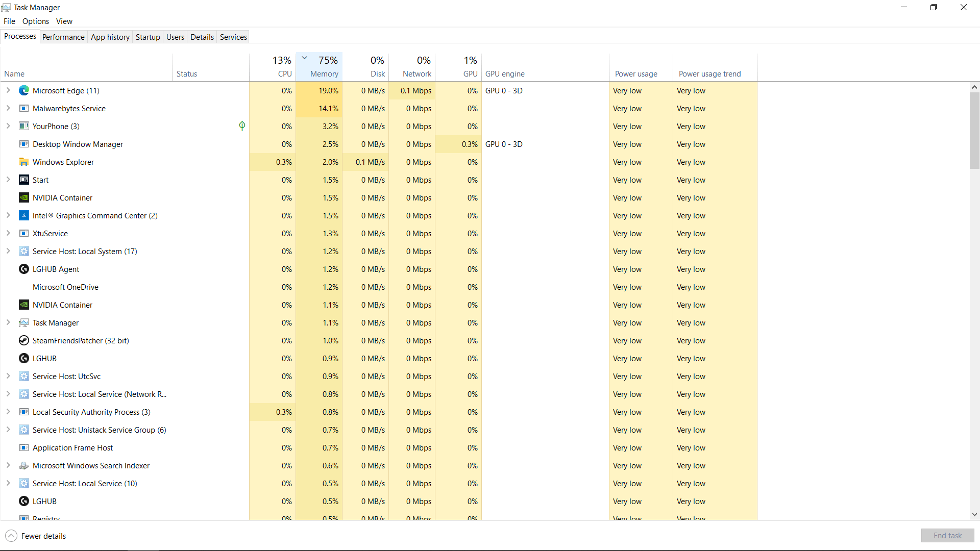Screen dimensions: 980x551
Task: Click the Microsoft Windows Search Indexer icon
Action: [24, 466]
